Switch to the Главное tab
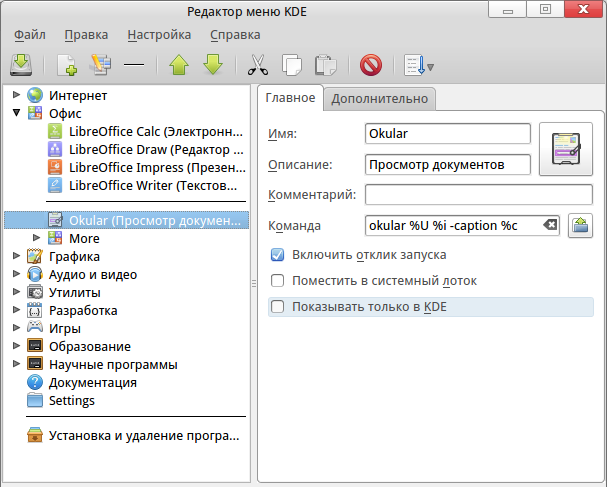 [x=290, y=98]
